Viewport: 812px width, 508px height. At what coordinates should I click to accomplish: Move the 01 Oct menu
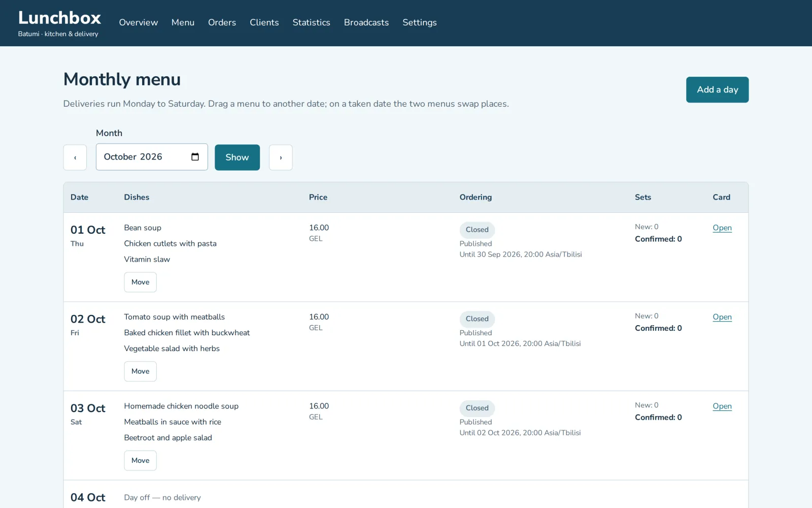click(141, 282)
